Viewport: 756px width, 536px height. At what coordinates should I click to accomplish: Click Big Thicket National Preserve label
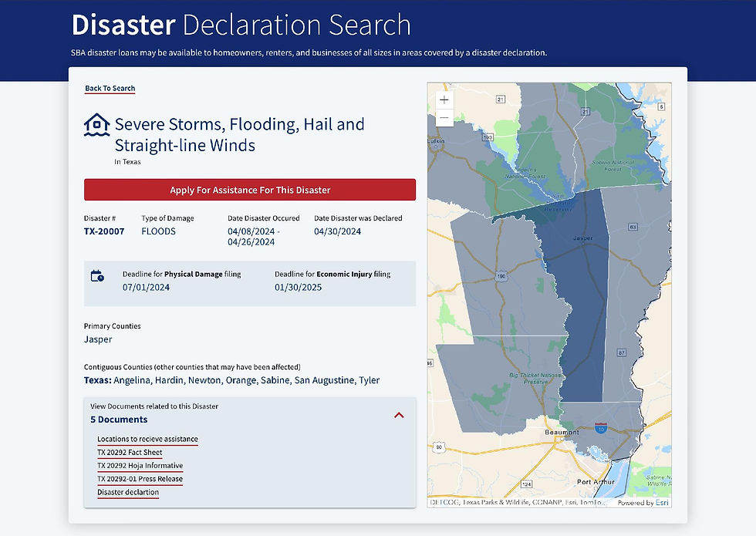535,379
